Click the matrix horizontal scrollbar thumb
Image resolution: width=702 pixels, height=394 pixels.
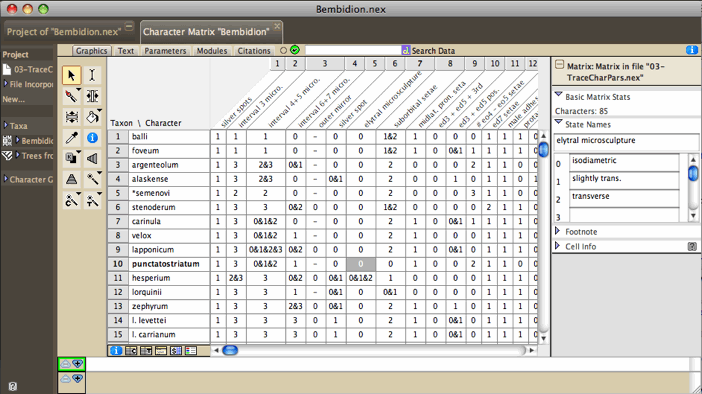(x=230, y=350)
